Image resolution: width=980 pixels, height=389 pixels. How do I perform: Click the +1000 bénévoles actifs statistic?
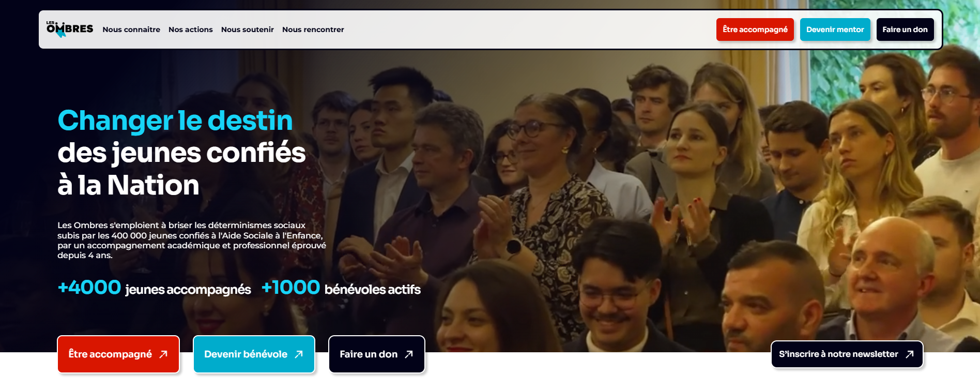(341, 288)
